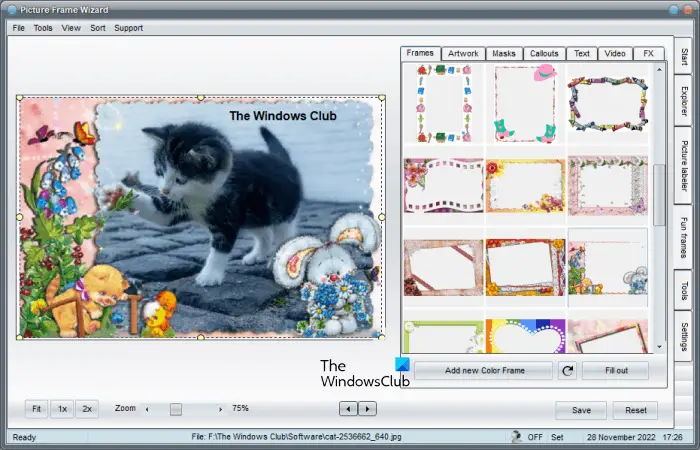Image resolution: width=700 pixels, height=450 pixels.
Task: Click the 28 November 2022 date
Action: pos(621,437)
